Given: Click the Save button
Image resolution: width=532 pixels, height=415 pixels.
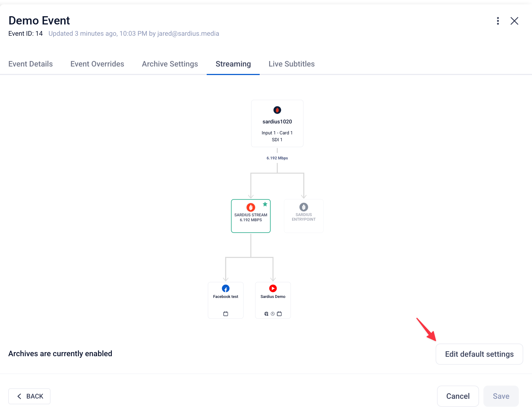Looking at the screenshot, I should point(501,396).
